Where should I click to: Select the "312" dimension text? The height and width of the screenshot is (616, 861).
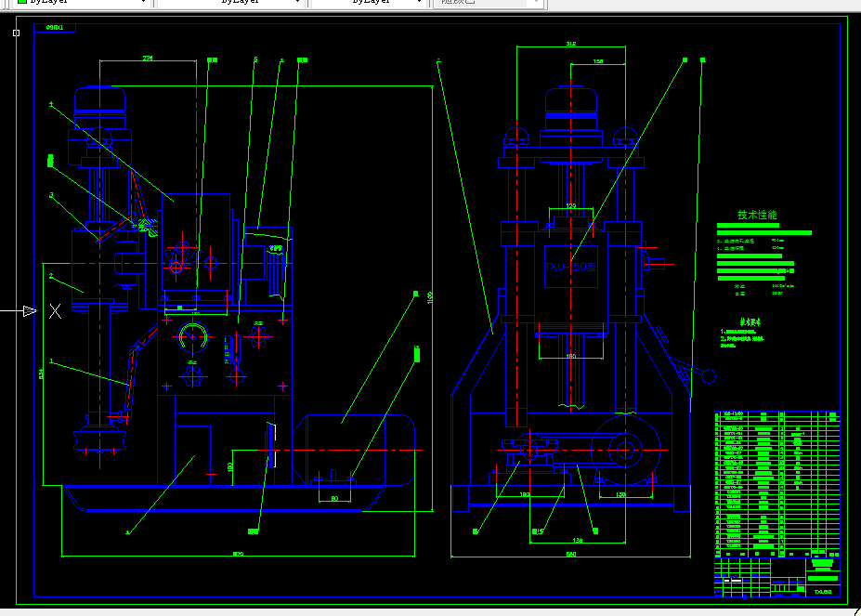571,44
